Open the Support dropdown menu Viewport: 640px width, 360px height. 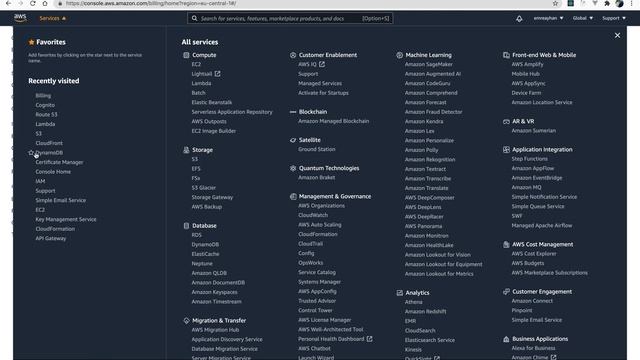click(x=614, y=18)
